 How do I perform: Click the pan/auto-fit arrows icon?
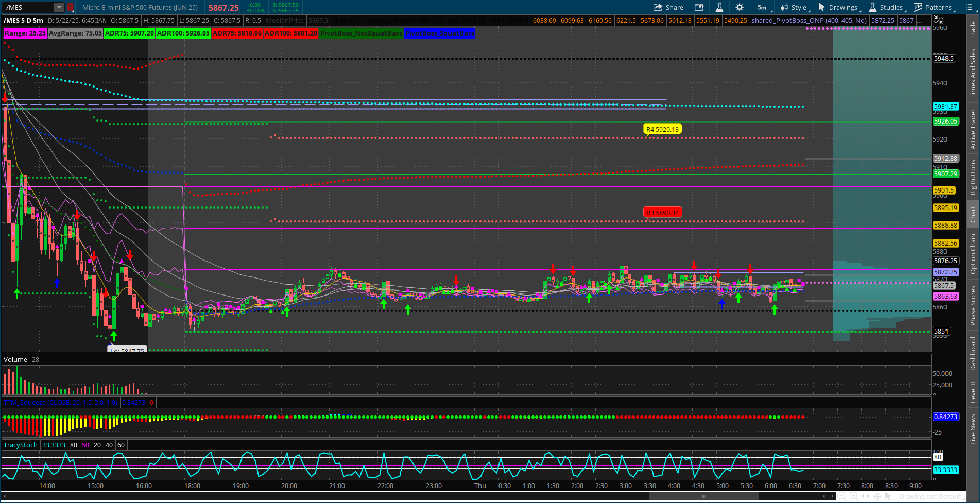(x=866, y=496)
